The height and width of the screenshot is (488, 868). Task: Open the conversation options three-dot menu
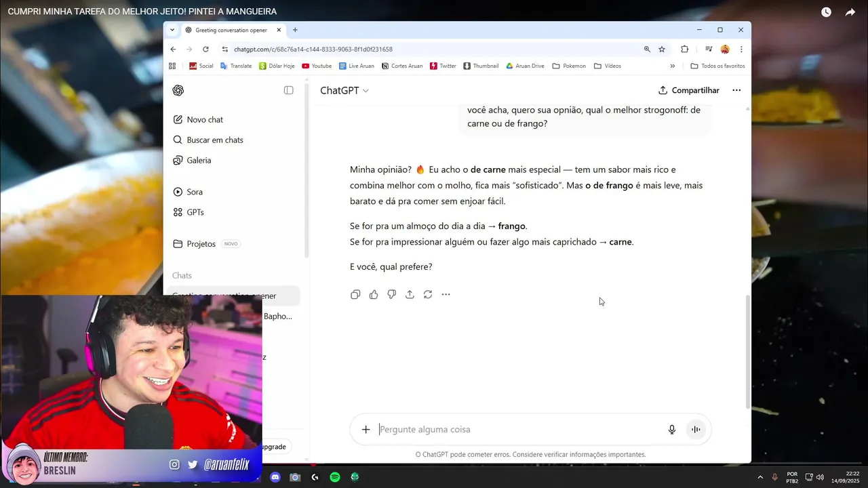(x=736, y=90)
